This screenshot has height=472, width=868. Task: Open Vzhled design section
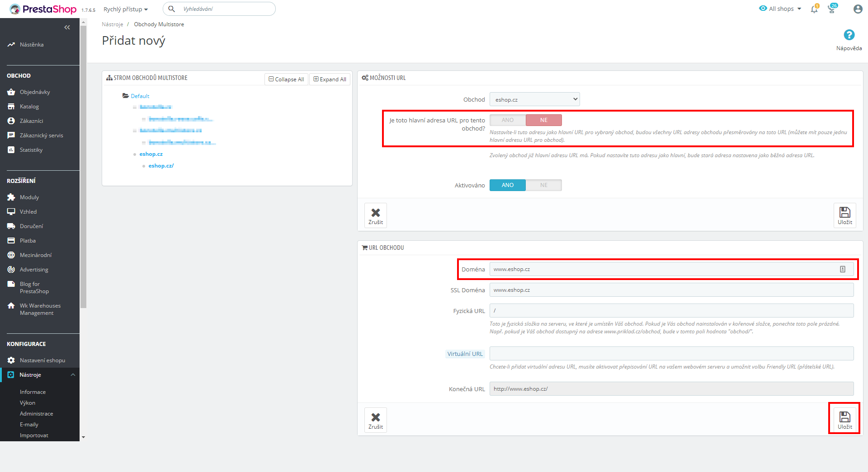(28, 212)
